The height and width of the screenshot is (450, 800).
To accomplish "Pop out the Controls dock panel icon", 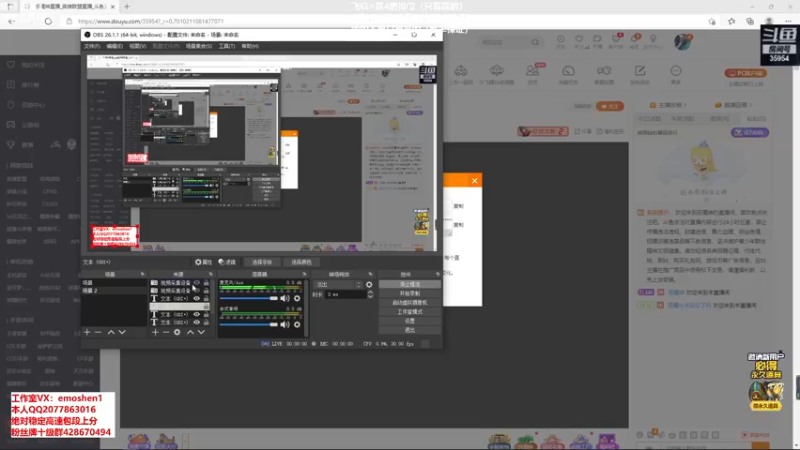I will (x=438, y=274).
